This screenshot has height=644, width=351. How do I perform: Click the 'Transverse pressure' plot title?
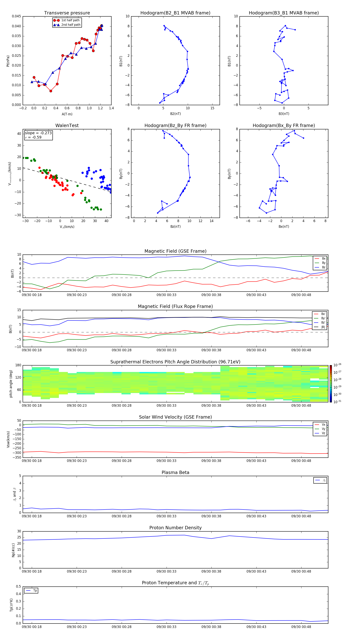pyautogui.click(x=67, y=13)
